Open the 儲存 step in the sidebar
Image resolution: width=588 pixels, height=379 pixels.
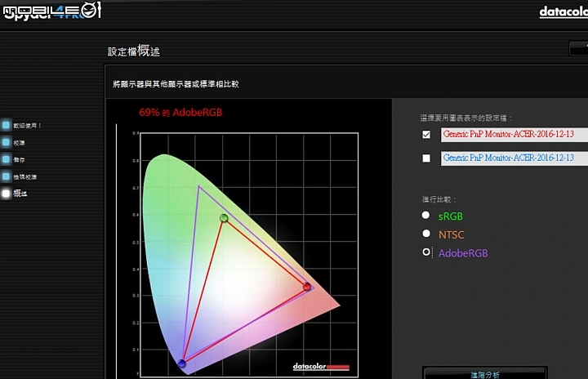click(x=6, y=159)
